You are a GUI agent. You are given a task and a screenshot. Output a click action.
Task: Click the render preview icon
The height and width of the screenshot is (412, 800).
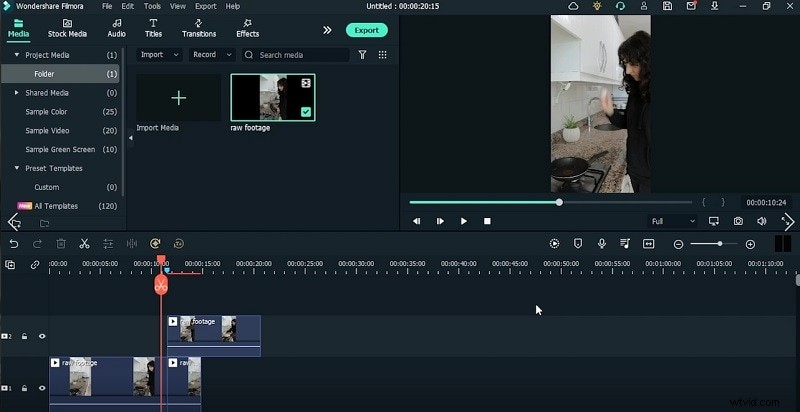(x=554, y=244)
